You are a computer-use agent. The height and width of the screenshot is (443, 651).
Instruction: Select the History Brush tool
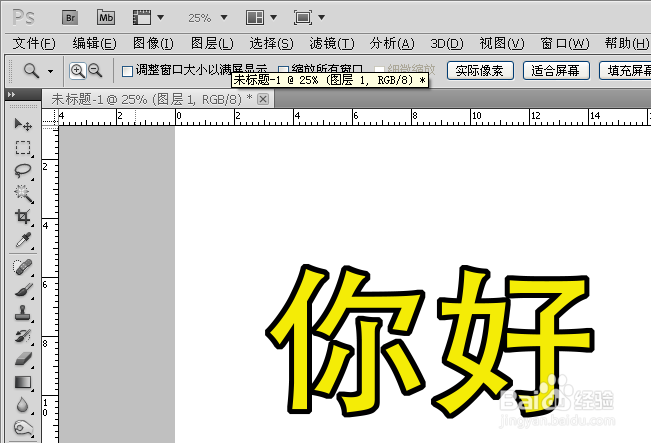[x=23, y=335]
